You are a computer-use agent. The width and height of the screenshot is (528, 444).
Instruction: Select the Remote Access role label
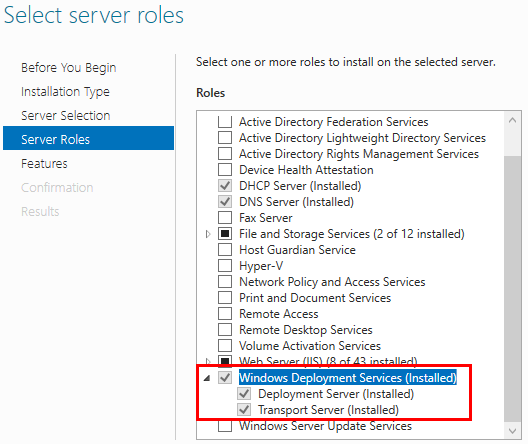tap(278, 314)
